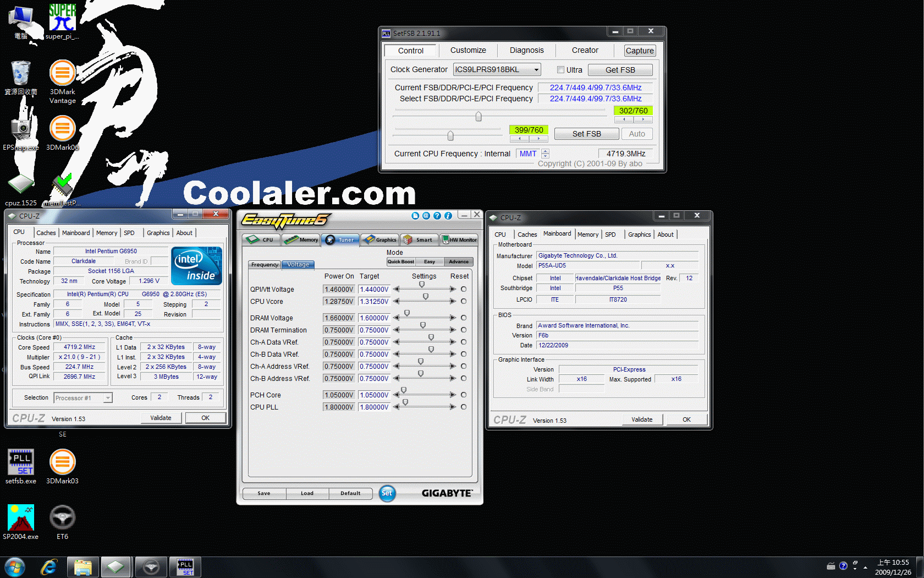Click the clock showing 10:55 in taskbar
The height and width of the screenshot is (578, 924).
[x=893, y=562]
